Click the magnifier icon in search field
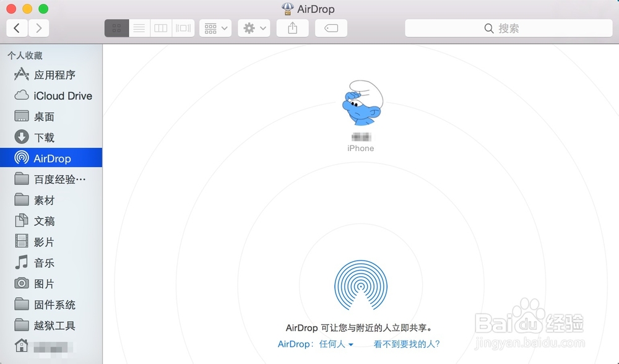 point(489,28)
